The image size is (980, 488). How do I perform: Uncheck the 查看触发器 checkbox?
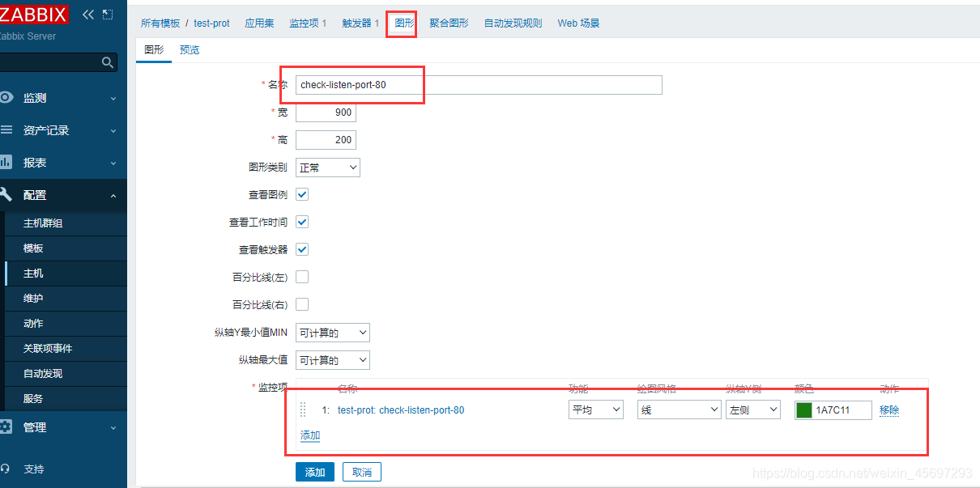(302, 249)
